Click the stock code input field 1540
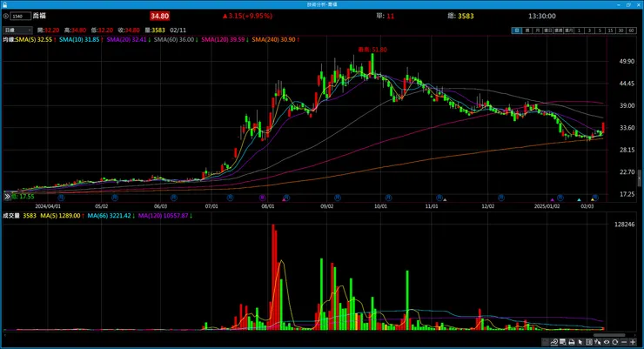Image resolution: width=644 pixels, height=349 pixels. coord(21,17)
